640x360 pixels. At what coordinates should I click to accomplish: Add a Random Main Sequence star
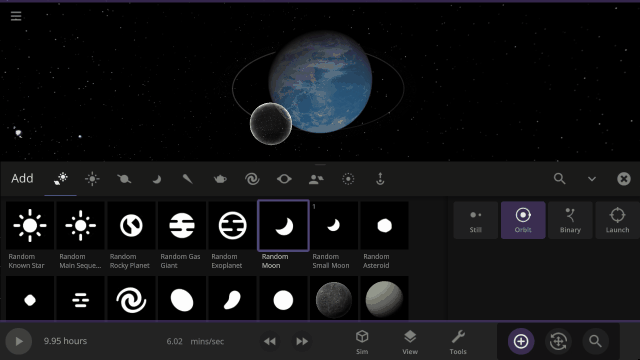(x=80, y=225)
